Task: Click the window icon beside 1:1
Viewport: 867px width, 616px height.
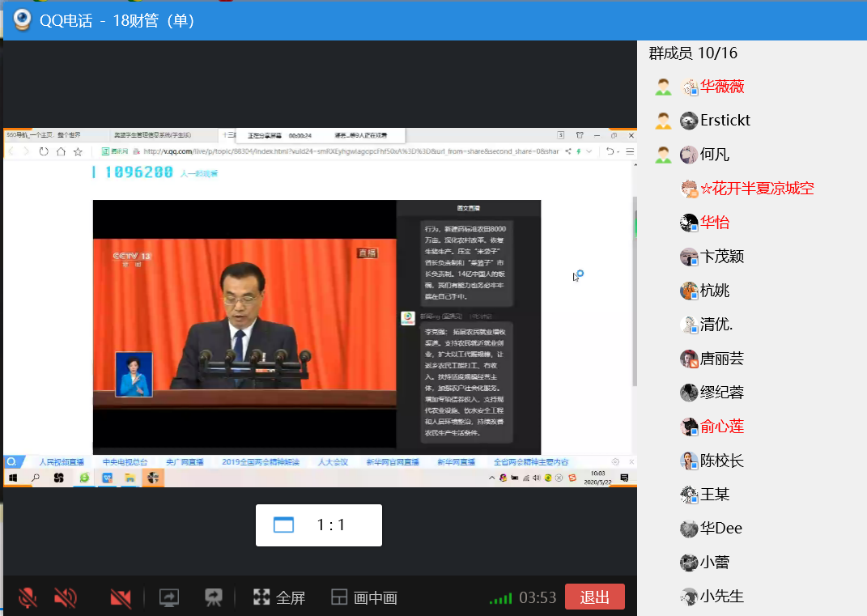Action: [283, 525]
